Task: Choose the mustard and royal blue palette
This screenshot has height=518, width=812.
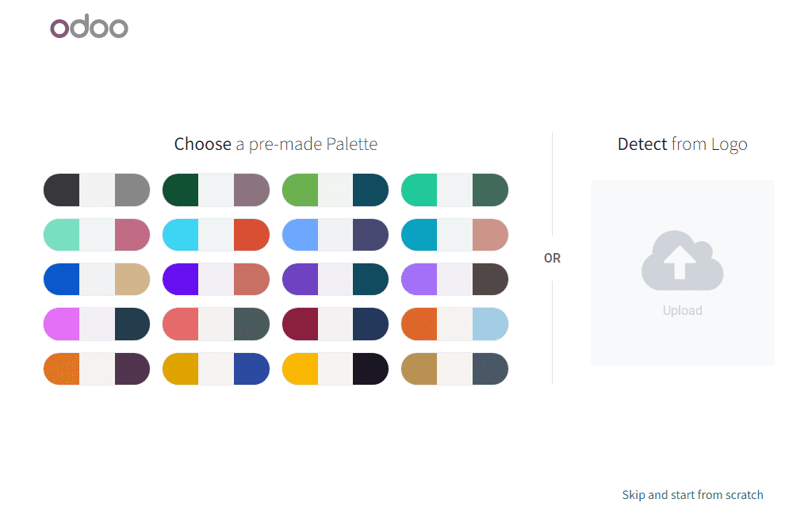Action: (216, 369)
